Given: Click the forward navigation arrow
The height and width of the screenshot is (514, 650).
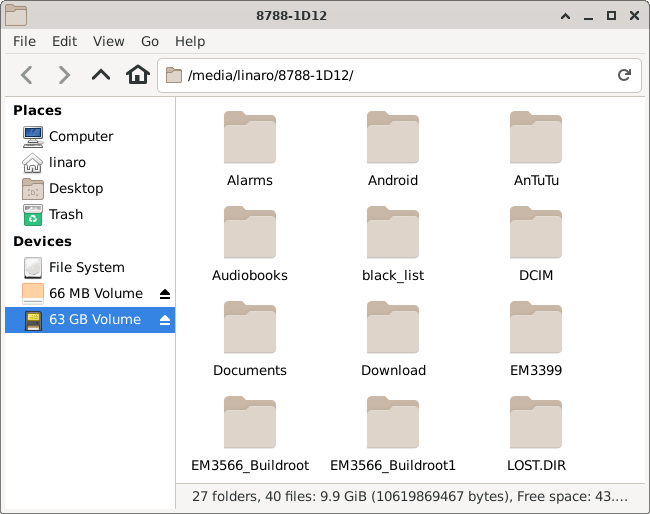Looking at the screenshot, I should tap(64, 75).
